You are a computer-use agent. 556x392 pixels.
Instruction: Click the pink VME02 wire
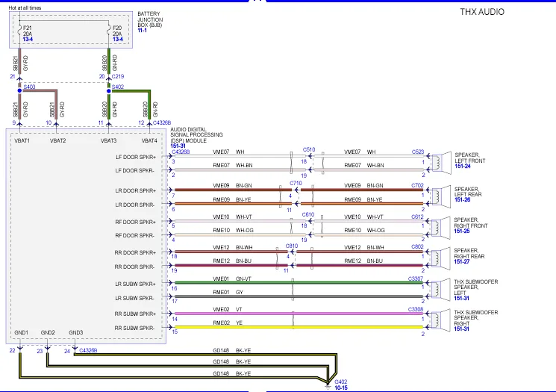[x=299, y=314]
